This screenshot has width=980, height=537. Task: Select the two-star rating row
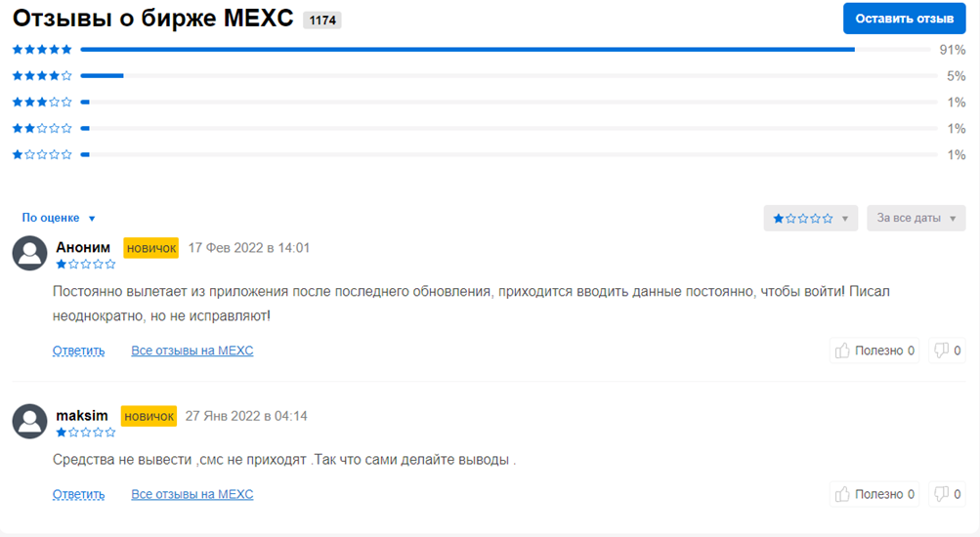coord(489,128)
